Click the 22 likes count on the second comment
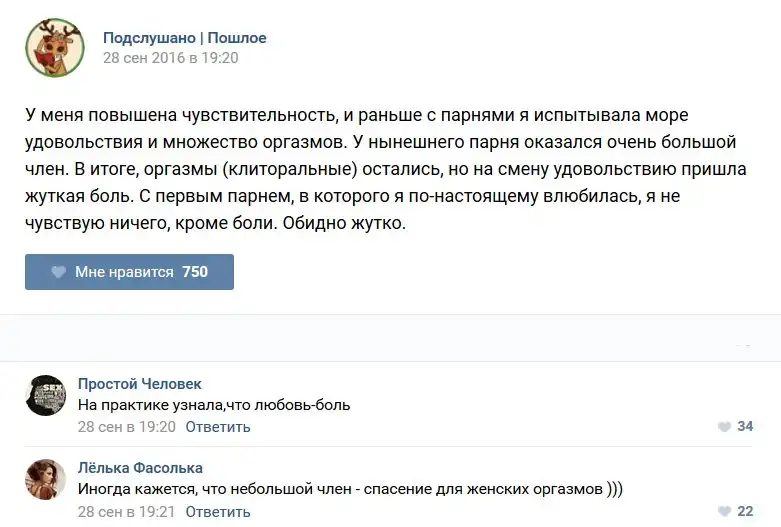This screenshot has height=527, width=781. pos(745,511)
